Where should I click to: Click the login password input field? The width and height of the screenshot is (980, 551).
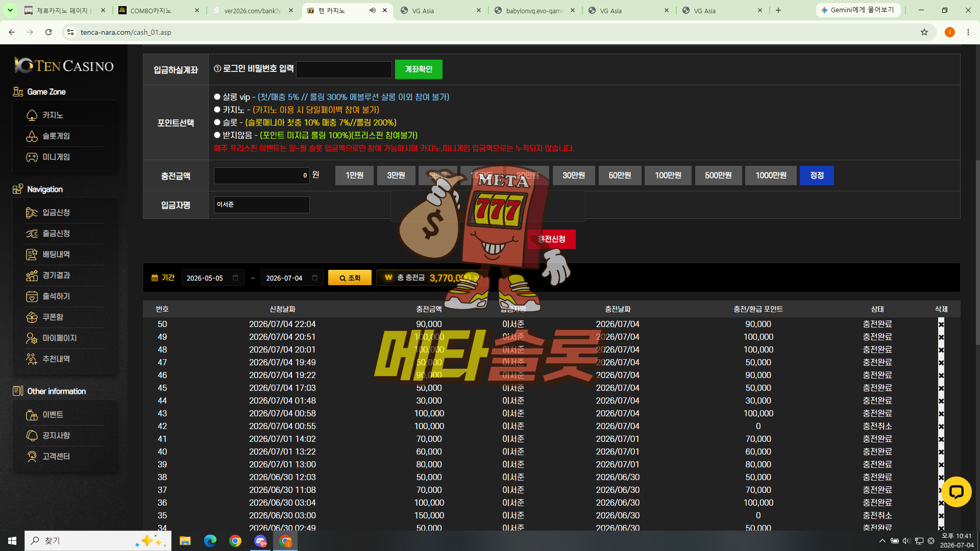point(344,69)
